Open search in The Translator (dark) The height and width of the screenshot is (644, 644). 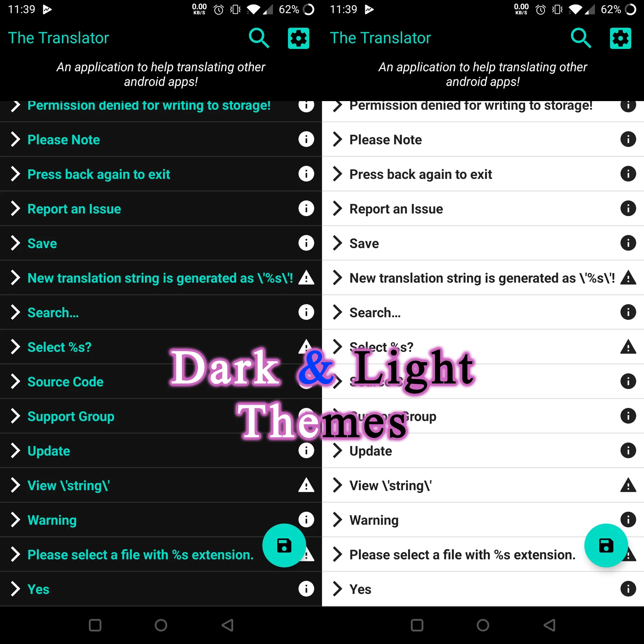[259, 38]
